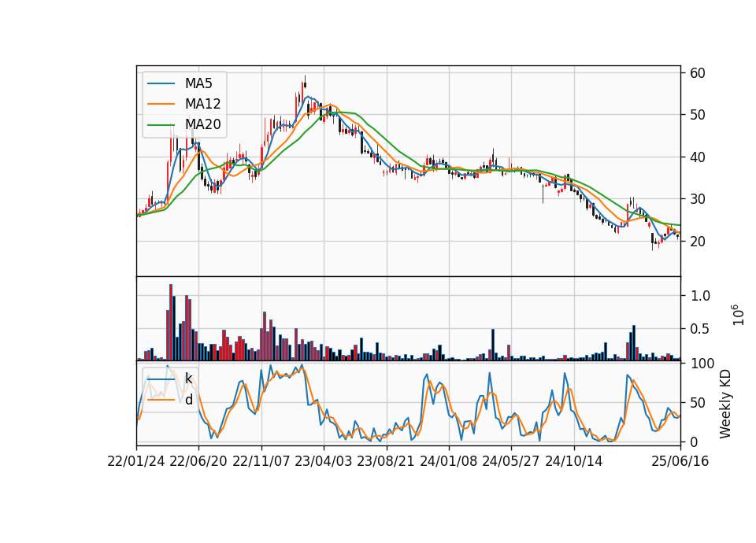Click the volume axis value 0.5
The image size is (756, 543).
[x=701, y=329]
